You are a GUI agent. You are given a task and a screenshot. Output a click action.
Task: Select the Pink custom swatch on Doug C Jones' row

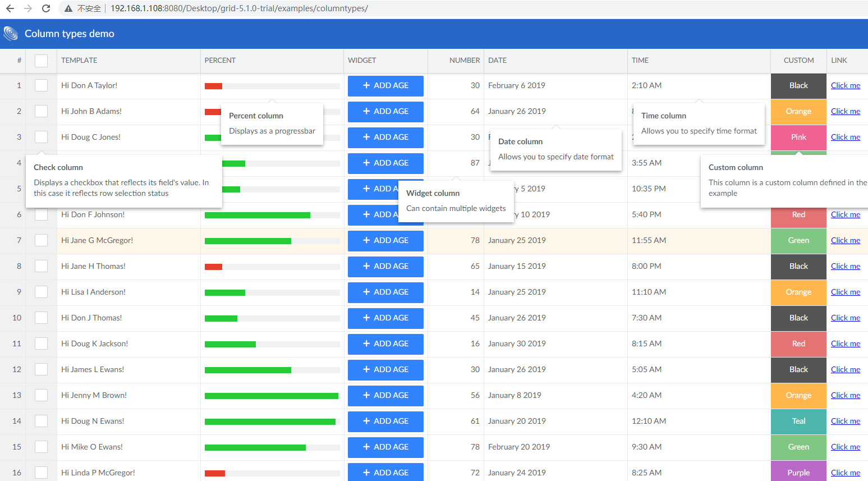[798, 137]
